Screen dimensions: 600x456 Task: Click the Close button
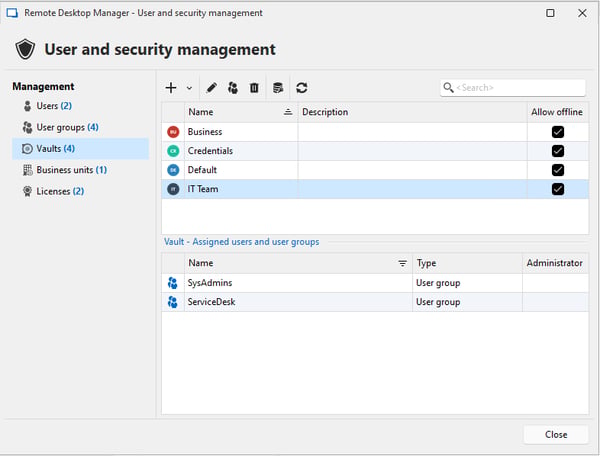[556, 435]
